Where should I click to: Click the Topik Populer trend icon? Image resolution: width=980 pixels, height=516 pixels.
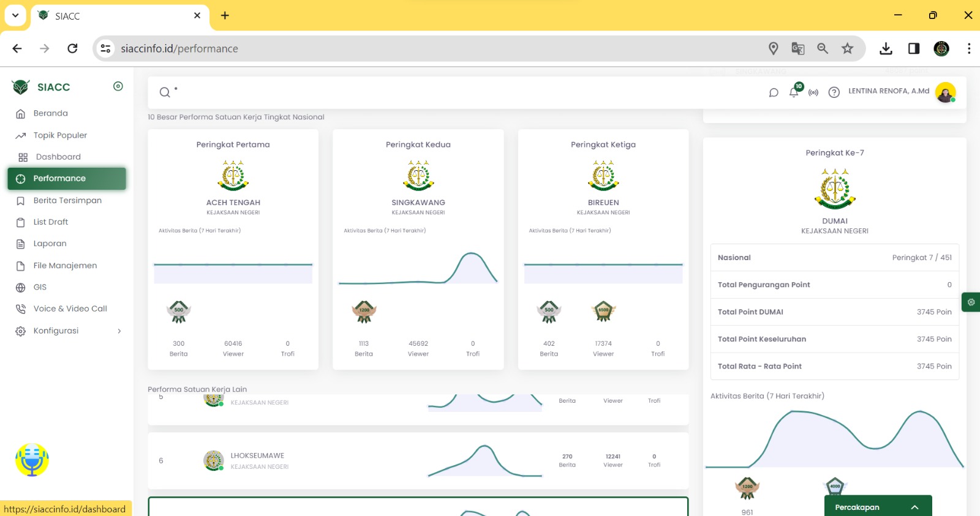21,136
